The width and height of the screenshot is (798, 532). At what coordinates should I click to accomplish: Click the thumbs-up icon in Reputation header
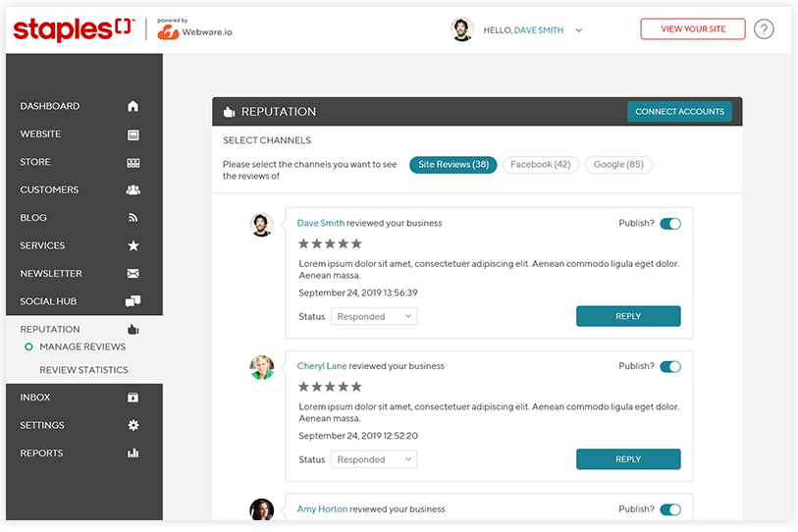[229, 112]
